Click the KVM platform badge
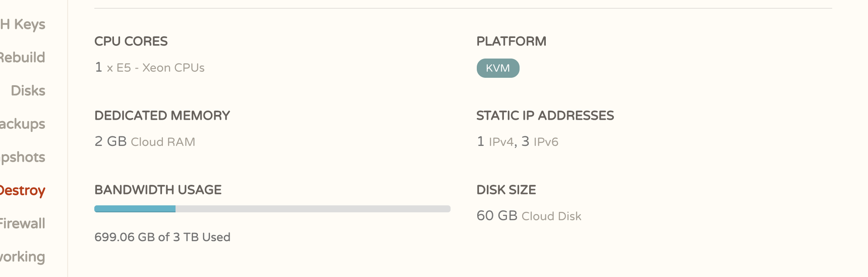 click(x=498, y=68)
